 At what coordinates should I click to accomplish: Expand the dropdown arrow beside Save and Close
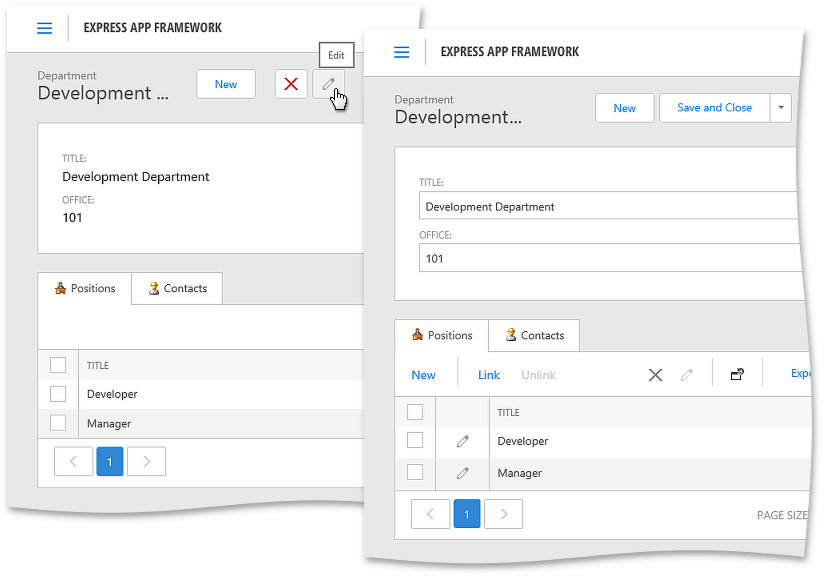tap(780, 108)
